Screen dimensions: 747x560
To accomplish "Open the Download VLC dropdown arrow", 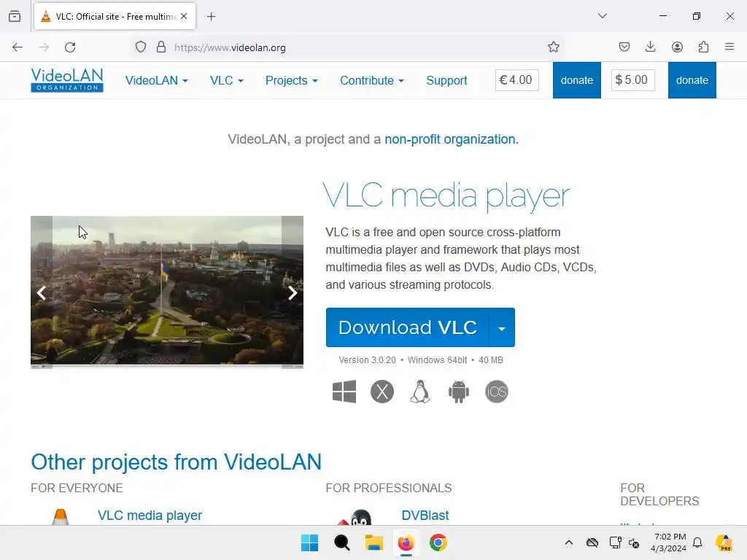I will click(x=502, y=327).
